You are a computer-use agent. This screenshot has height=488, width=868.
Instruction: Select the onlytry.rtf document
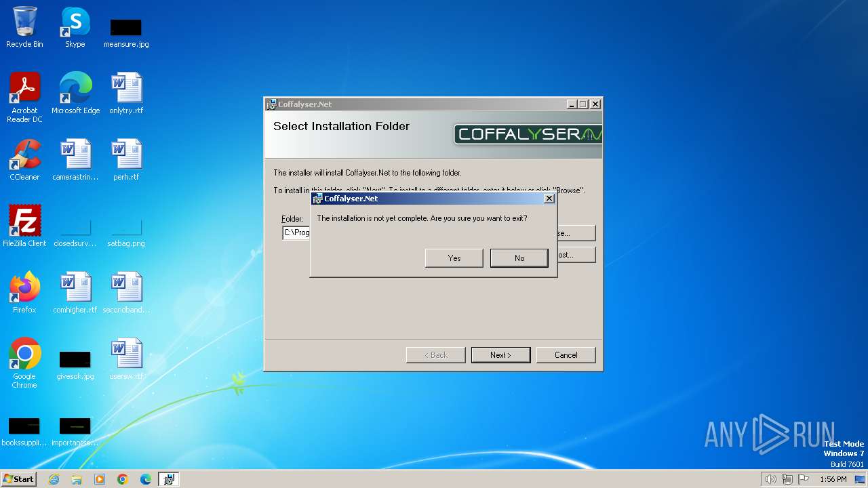coord(126,94)
